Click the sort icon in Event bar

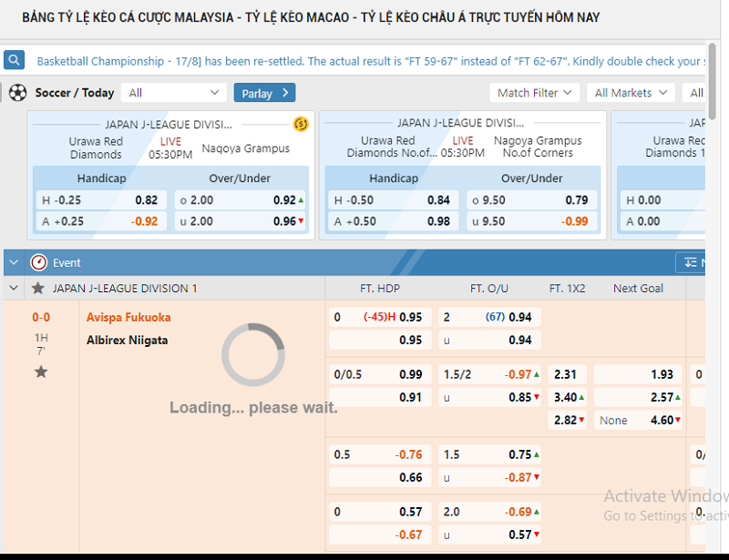692,263
